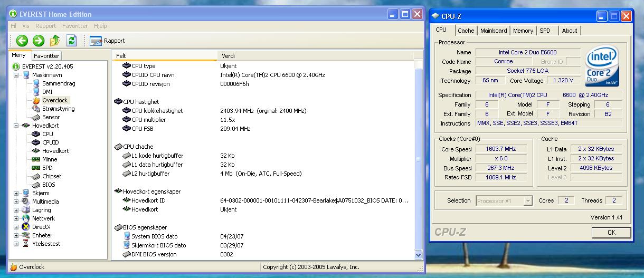The image size is (644, 278).
Task: Click the green Forward arrow in EVEREST toolbar
Action: 39,41
